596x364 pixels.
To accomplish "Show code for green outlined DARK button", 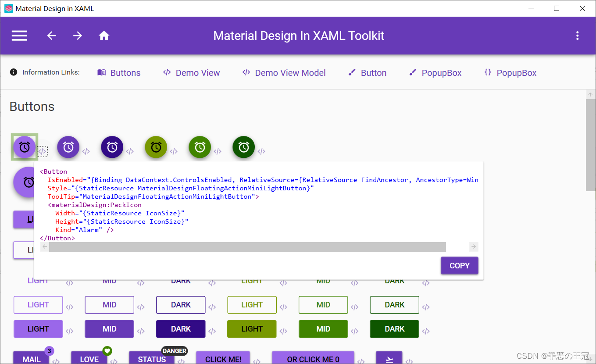I will (426, 307).
